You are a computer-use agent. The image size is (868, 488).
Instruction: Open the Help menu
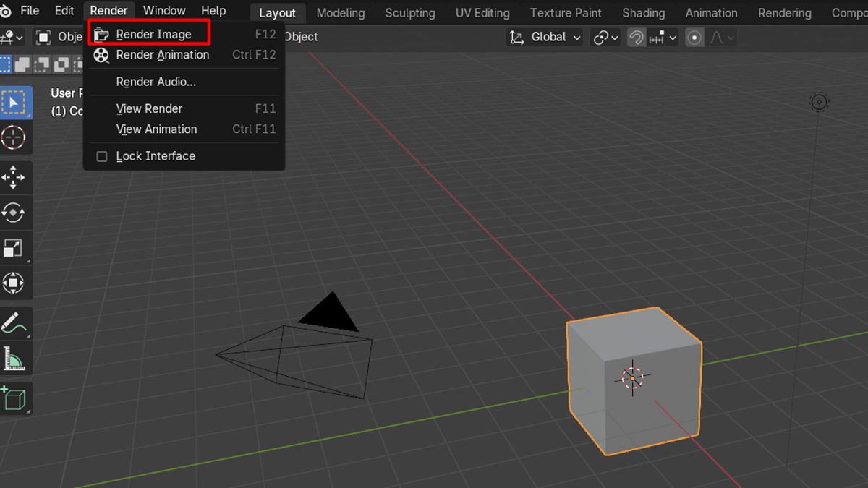pos(213,11)
